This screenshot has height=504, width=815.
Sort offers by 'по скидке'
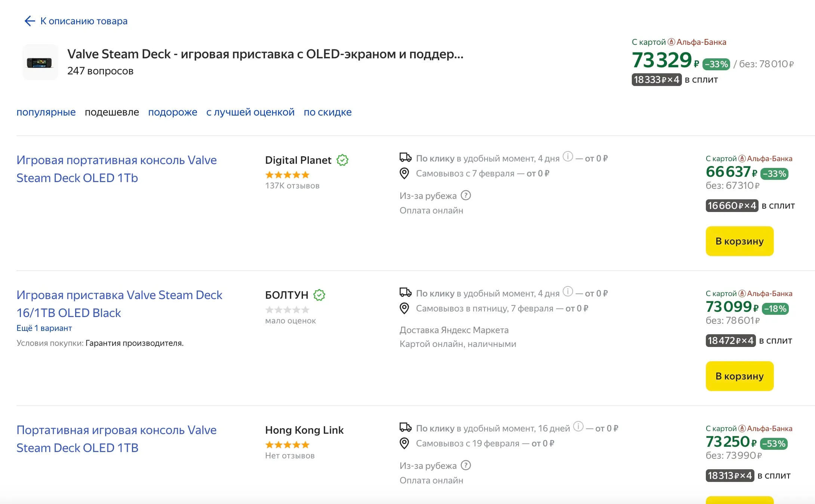click(x=327, y=112)
